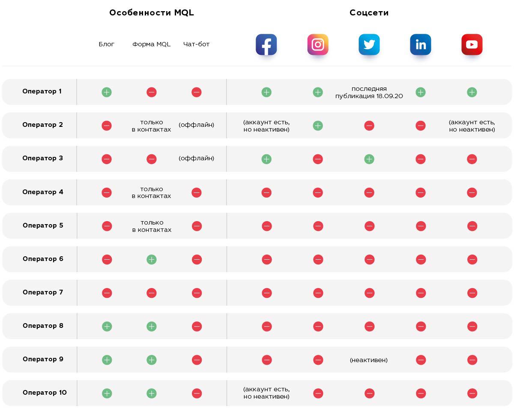Click the Instagram icon
The image size is (514, 420).
tap(318, 45)
